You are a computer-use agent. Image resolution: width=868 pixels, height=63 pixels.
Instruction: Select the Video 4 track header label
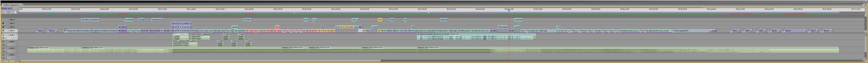[12, 20]
